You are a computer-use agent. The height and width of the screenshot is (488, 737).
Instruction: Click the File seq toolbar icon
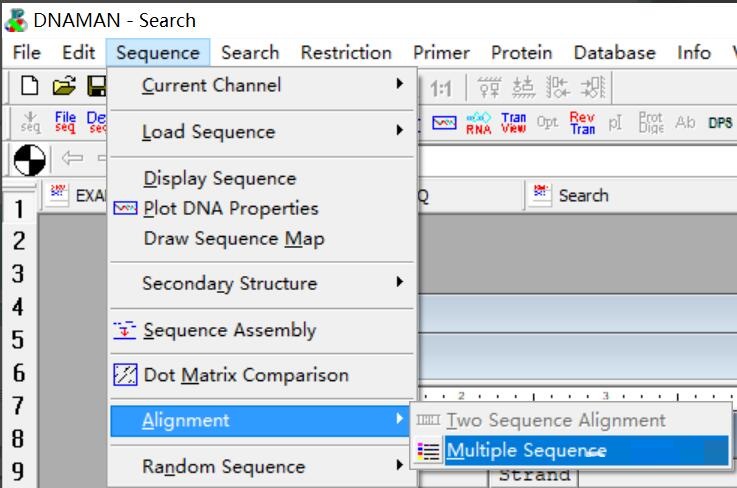click(64, 123)
